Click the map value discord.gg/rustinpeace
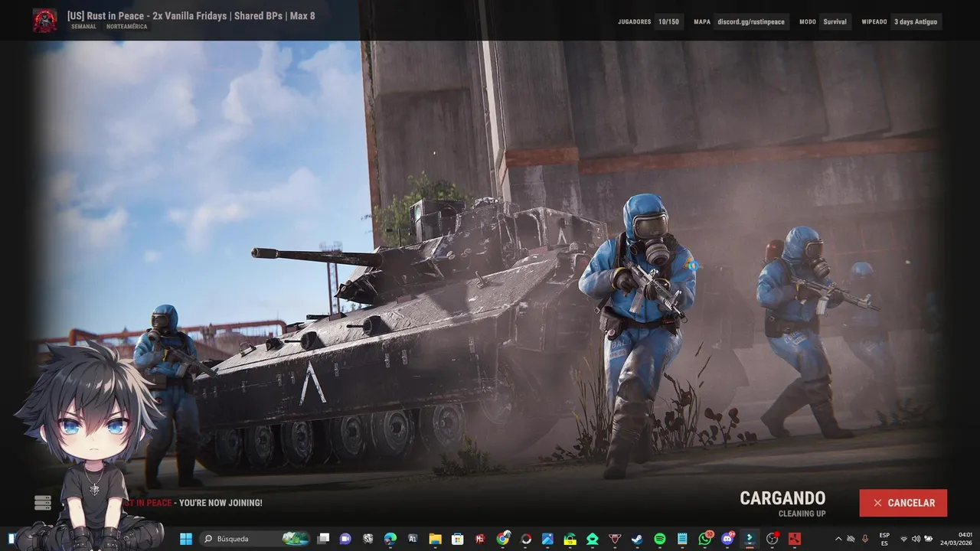 pos(751,21)
